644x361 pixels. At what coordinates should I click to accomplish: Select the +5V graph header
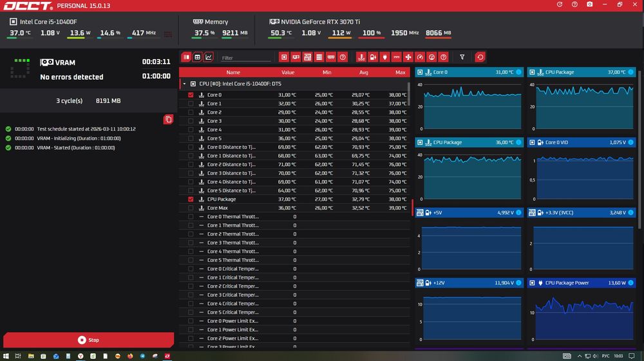pyautogui.click(x=469, y=212)
